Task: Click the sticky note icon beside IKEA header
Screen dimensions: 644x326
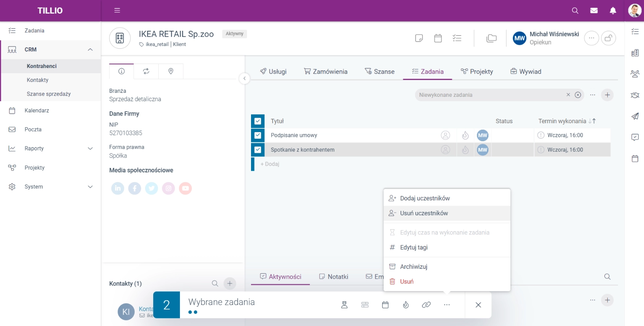Action: tap(419, 38)
